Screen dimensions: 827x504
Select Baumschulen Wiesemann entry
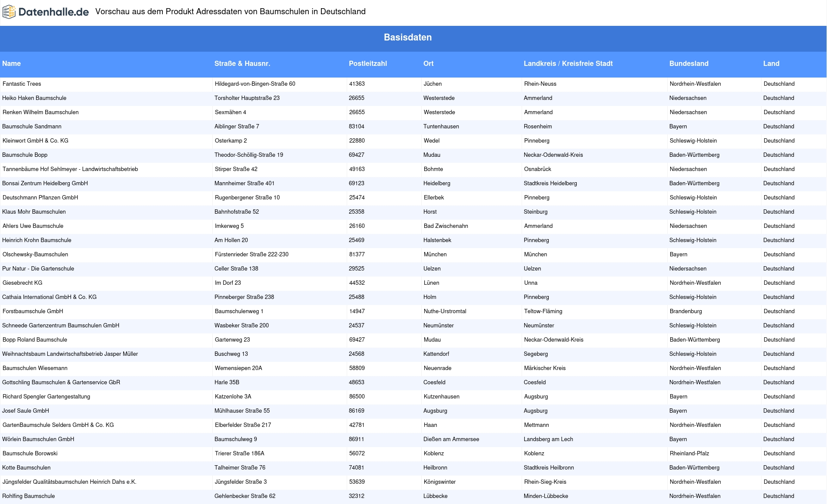(35, 368)
